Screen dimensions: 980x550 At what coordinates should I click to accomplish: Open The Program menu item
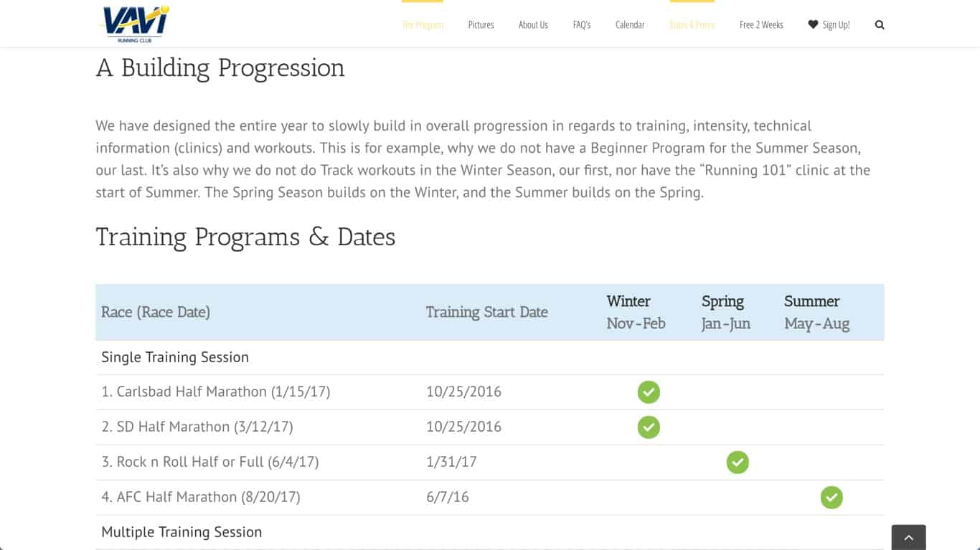(423, 25)
